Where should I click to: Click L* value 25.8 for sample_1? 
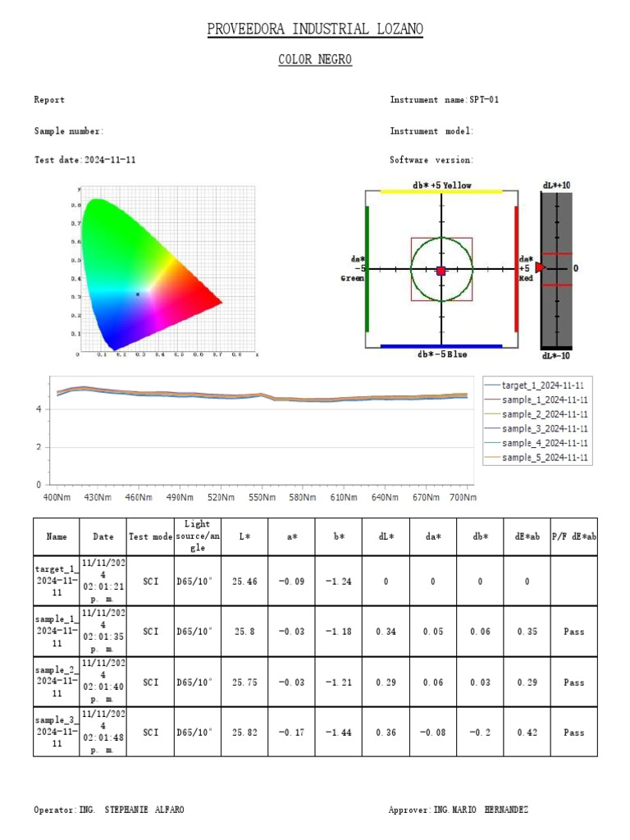pos(244,632)
